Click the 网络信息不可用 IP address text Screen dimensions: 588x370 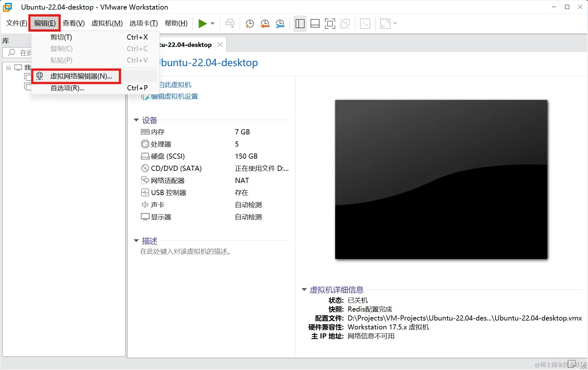point(371,336)
